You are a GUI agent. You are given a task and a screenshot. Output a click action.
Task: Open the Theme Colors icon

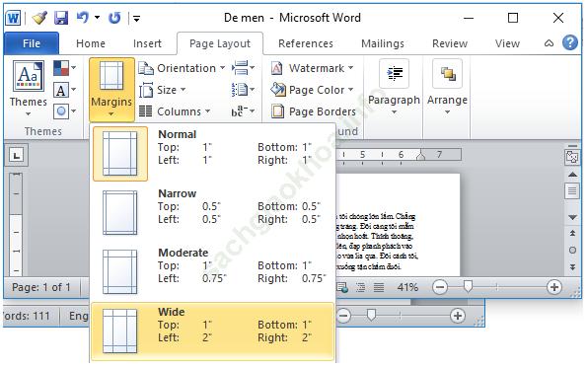pos(61,68)
